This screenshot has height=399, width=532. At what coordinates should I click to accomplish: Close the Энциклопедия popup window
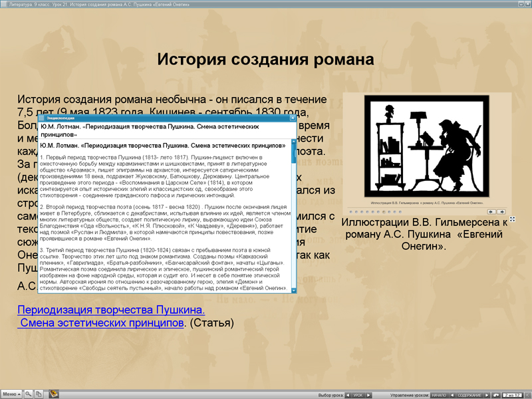click(x=292, y=118)
